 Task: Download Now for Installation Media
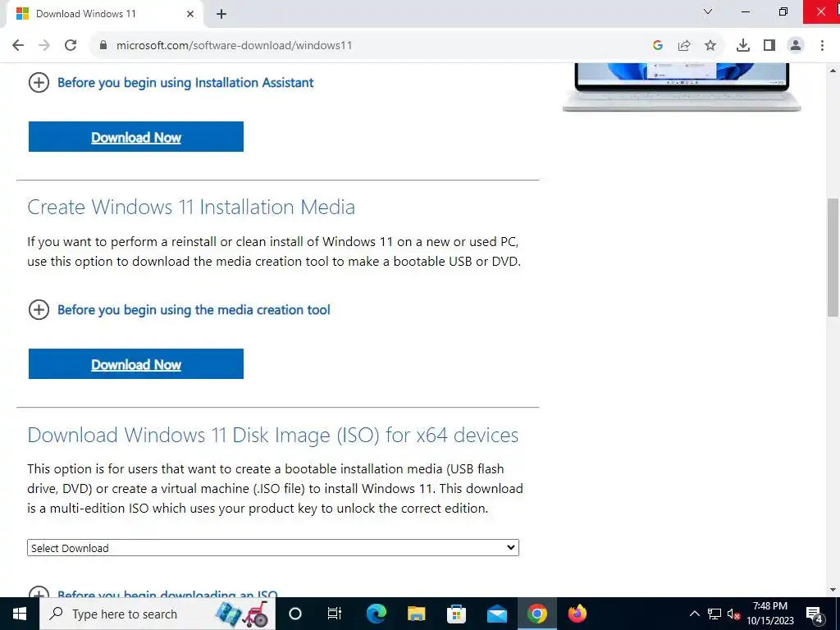pyautogui.click(x=136, y=363)
